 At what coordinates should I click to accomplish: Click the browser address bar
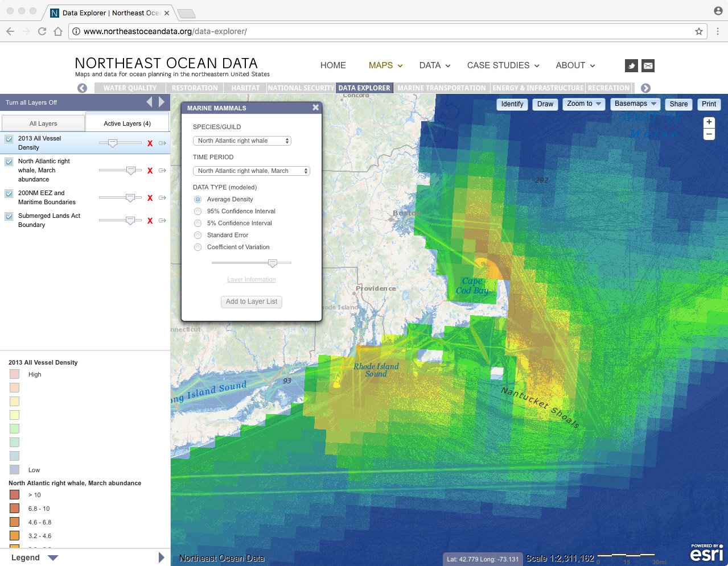tap(387, 31)
